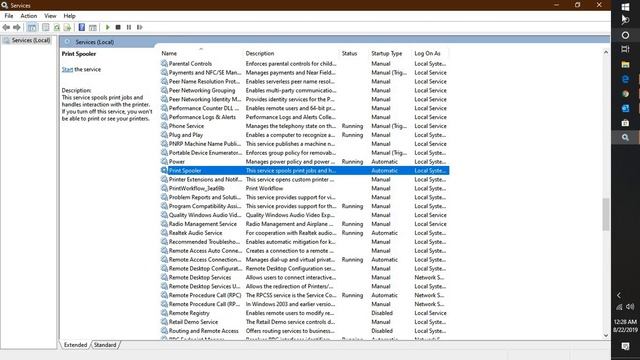This screenshot has width=640, height=360.
Task: Click the Start the service link
Action: point(67,69)
